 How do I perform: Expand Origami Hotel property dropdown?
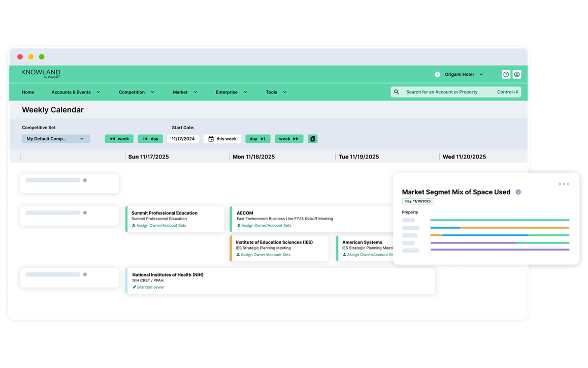point(481,74)
